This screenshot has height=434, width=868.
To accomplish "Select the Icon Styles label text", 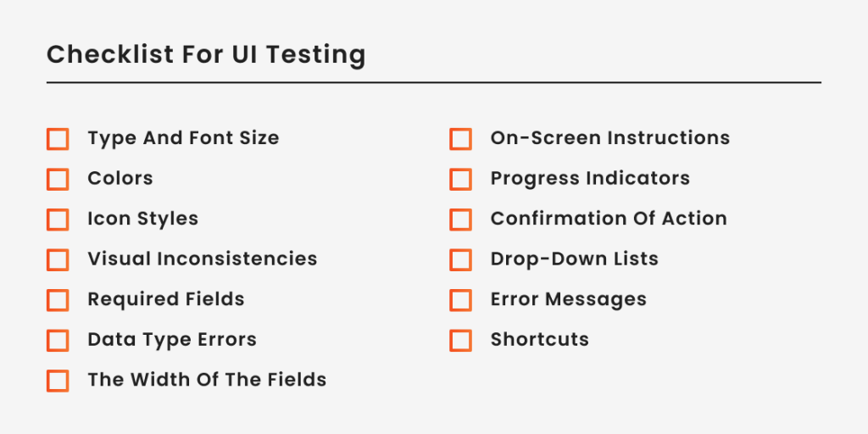I will point(142,220).
